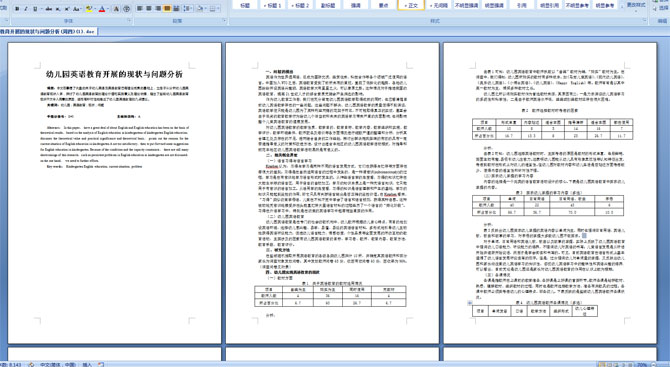The image size is (670, 367).
Task: Apply the 标题 1 heading style
Action: click(272, 5)
